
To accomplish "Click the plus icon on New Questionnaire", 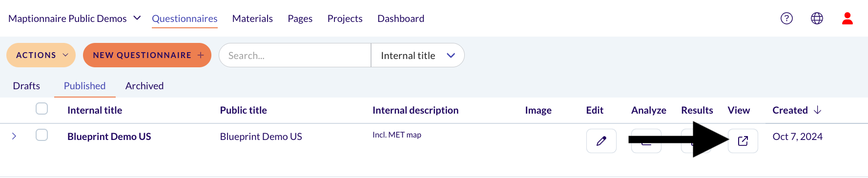I will [201, 55].
